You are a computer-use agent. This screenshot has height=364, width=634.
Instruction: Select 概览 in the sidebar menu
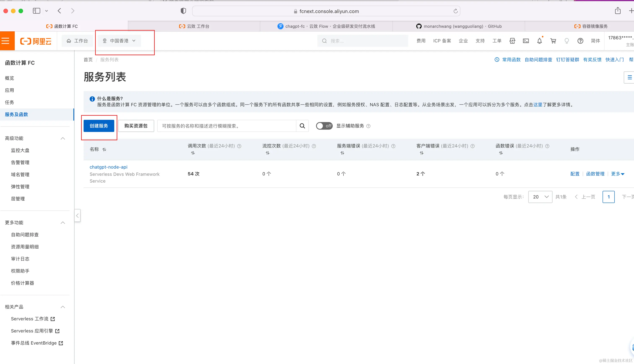click(9, 78)
